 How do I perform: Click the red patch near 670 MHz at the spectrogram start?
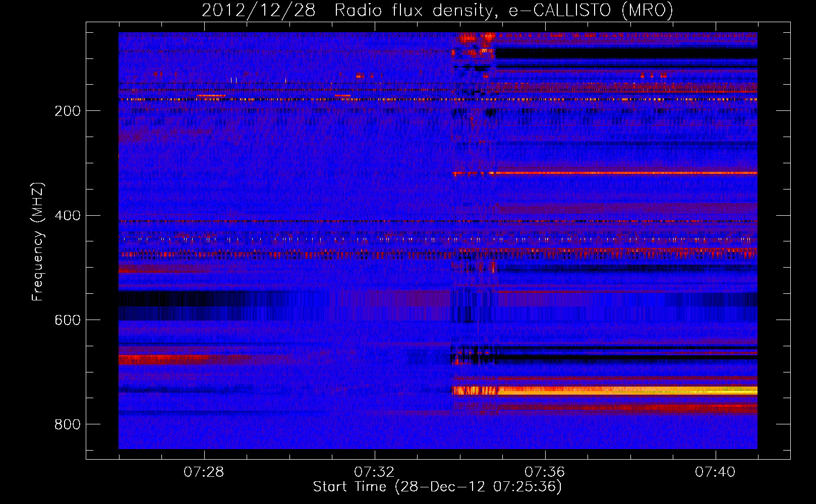click(x=164, y=359)
